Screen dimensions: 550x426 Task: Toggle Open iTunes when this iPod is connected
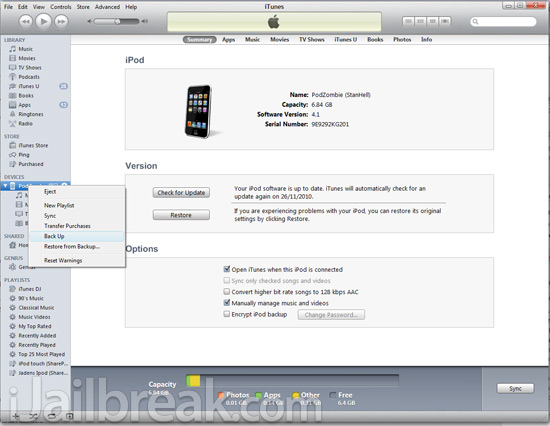227,269
